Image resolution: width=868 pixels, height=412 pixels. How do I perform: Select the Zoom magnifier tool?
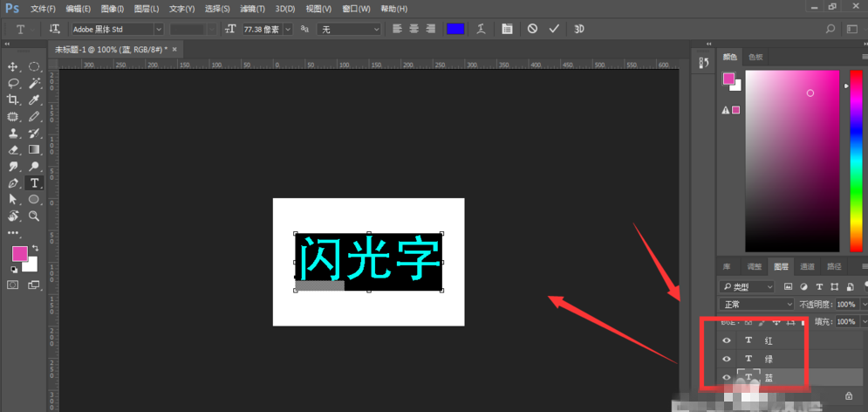34,216
